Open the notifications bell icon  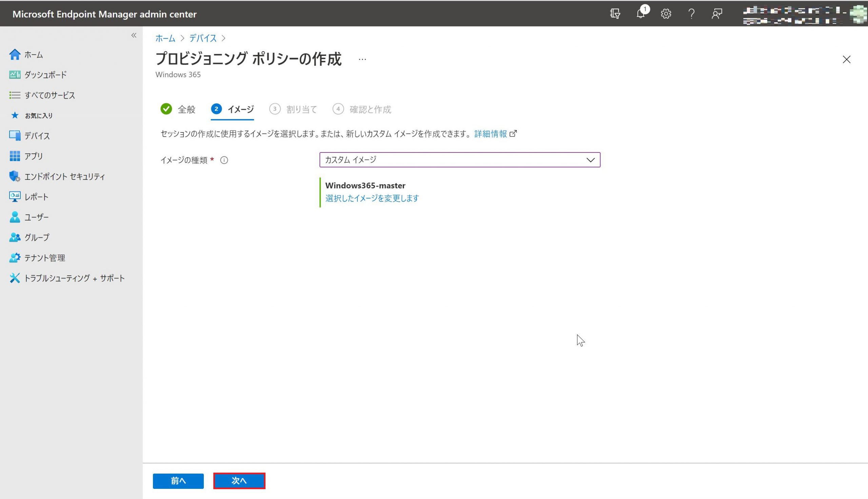[640, 14]
